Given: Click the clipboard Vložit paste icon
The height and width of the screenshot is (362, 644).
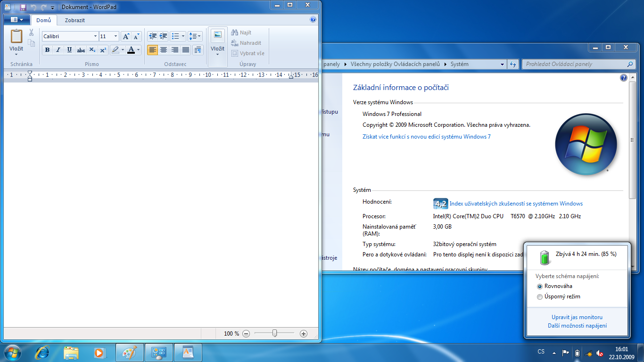Looking at the screenshot, I should (x=17, y=36).
